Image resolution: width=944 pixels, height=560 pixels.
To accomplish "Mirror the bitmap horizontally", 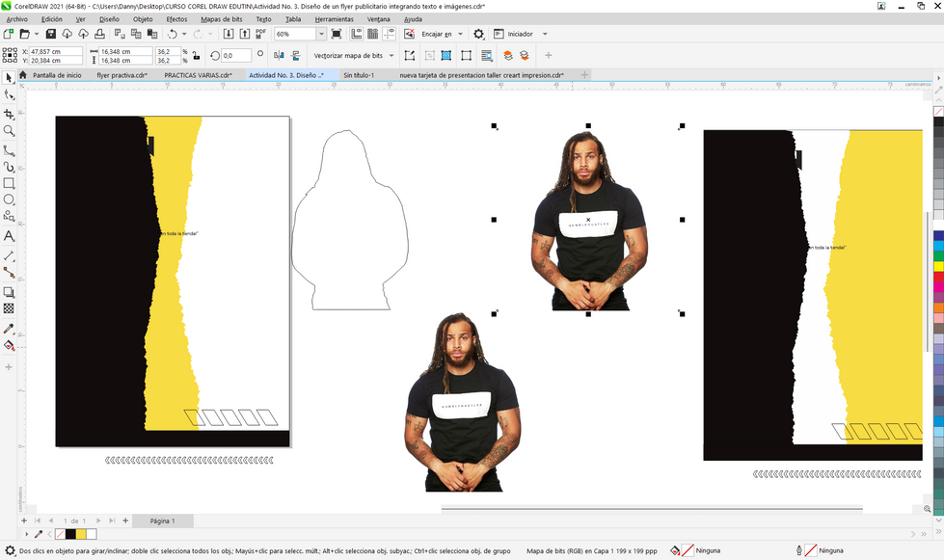I will click(279, 55).
